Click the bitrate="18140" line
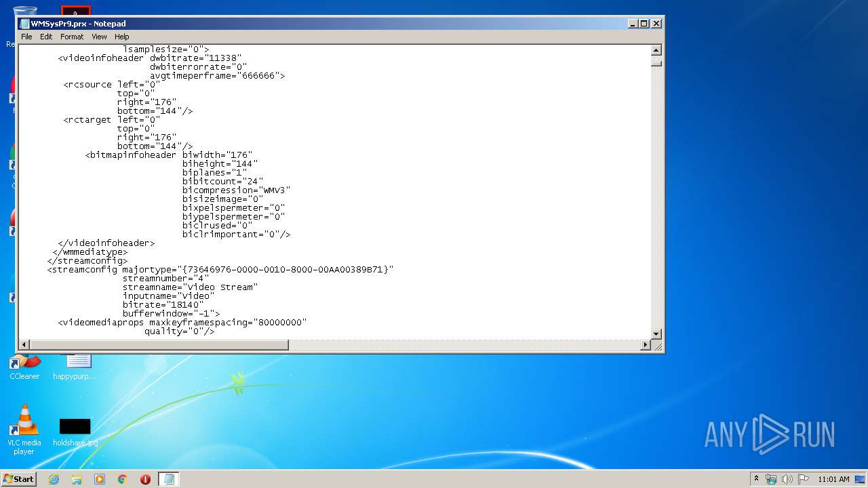Image resolution: width=868 pixels, height=488 pixels. coord(163,305)
